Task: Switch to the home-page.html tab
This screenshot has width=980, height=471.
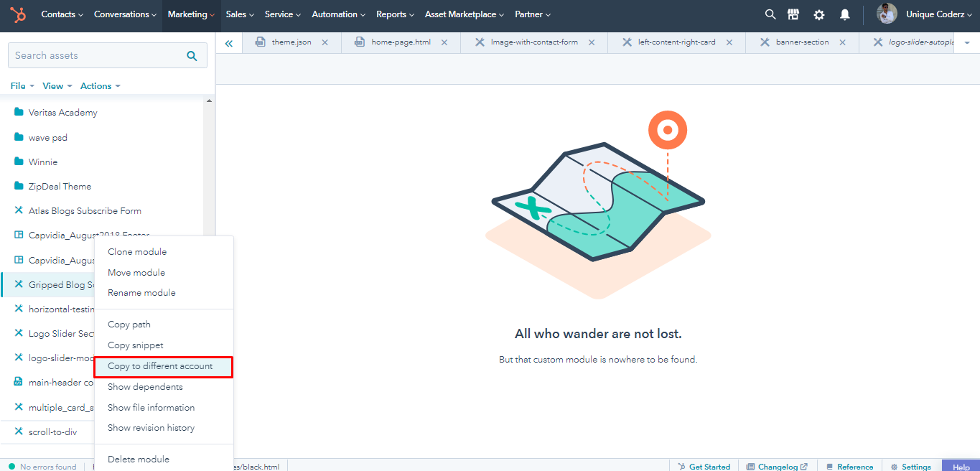Action: [401, 42]
